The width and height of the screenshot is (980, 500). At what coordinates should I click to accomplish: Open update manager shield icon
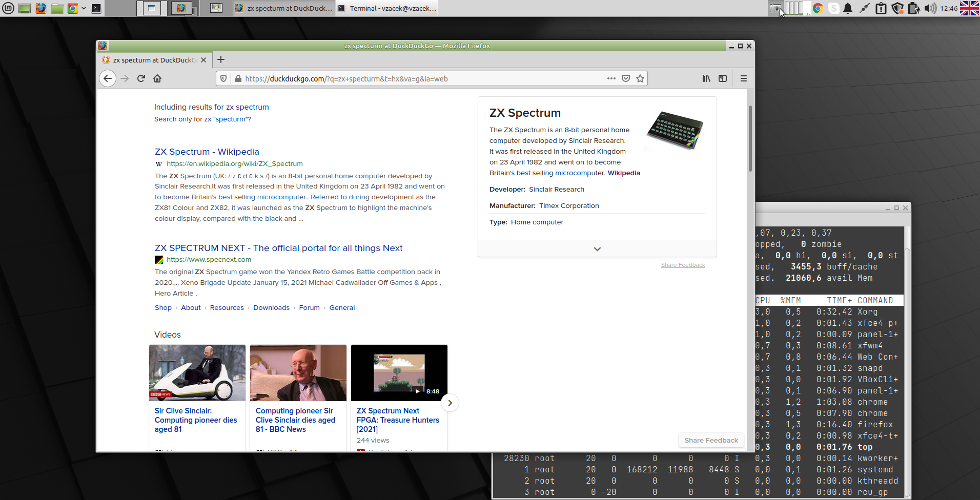coord(897,8)
